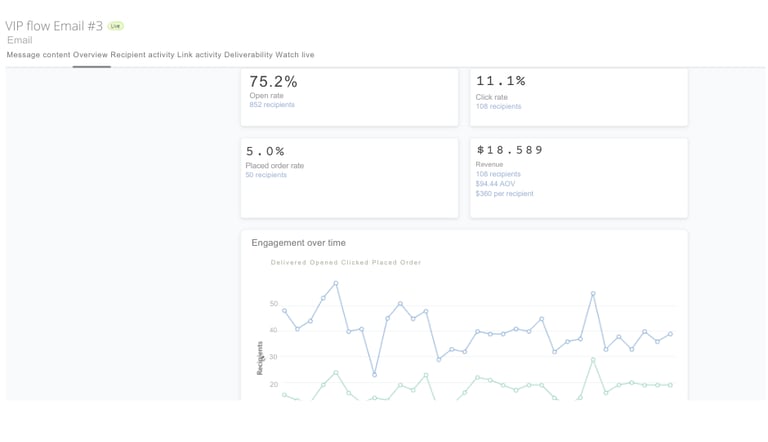
Task: Select the Overview tab
Action: pyautogui.click(x=90, y=55)
